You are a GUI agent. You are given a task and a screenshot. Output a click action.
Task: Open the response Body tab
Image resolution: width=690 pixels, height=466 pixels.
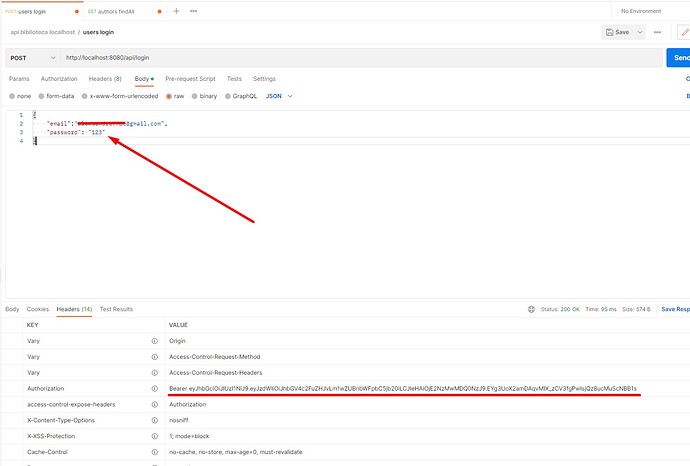coord(12,309)
